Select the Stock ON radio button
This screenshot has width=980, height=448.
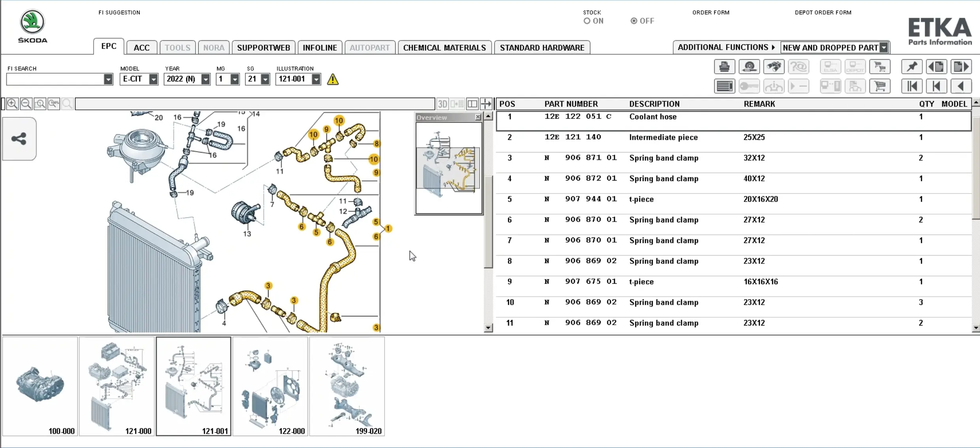[x=586, y=21]
